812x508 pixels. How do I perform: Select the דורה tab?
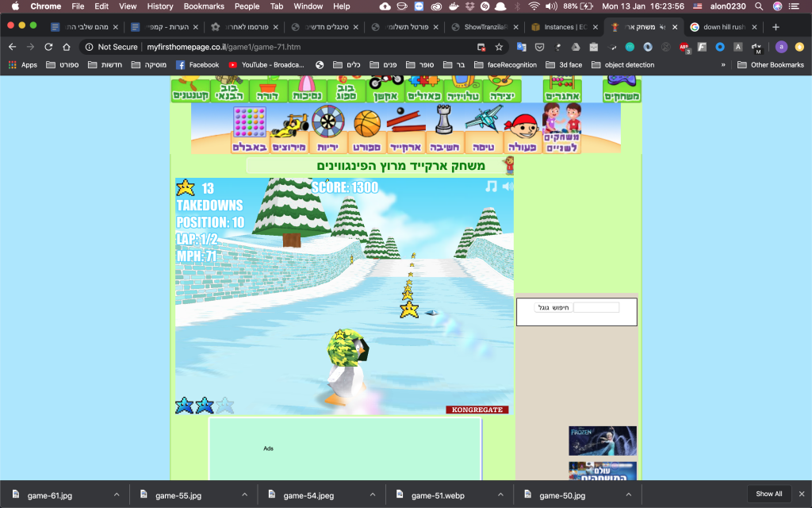click(268, 89)
